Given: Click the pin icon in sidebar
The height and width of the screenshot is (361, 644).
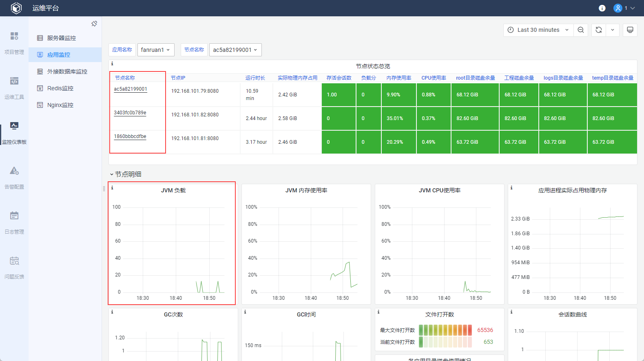Looking at the screenshot, I should (x=94, y=24).
